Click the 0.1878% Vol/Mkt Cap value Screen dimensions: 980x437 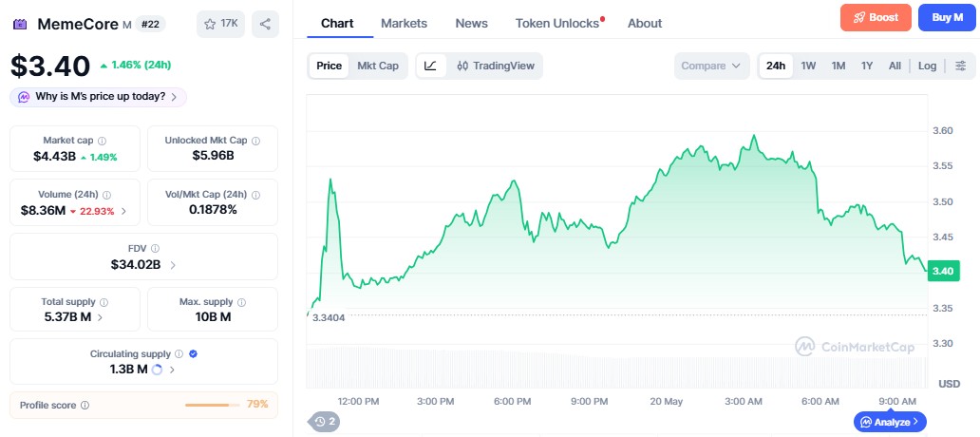[x=213, y=209]
